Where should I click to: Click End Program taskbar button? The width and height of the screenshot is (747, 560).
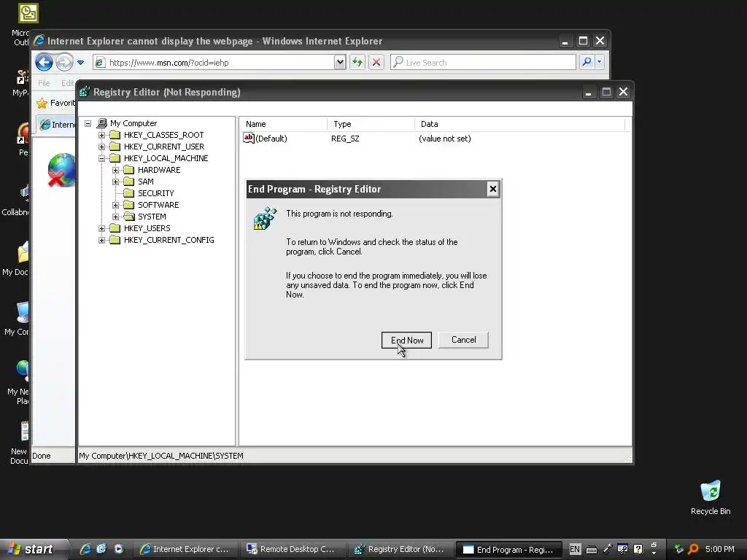coord(508,550)
